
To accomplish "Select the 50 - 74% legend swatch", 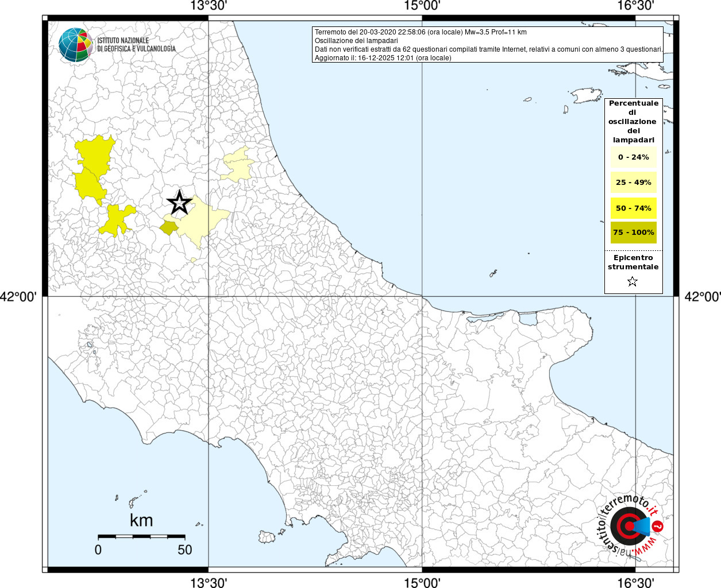I will (x=634, y=208).
